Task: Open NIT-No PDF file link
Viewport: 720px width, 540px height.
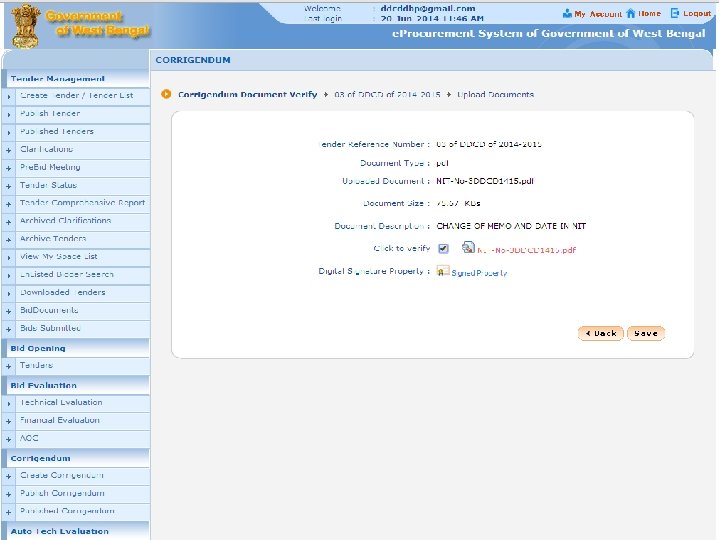Action: [x=526, y=250]
